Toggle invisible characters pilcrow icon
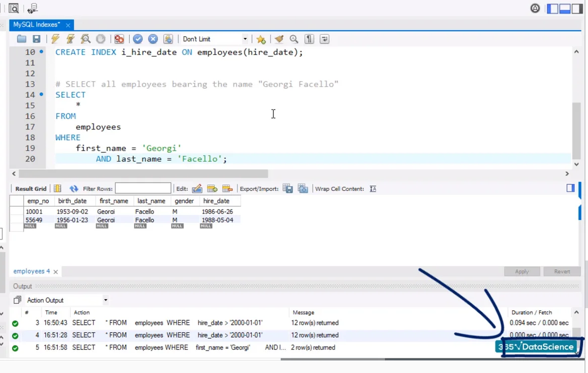Screen dimensions: 588x373 pyautogui.click(x=309, y=39)
